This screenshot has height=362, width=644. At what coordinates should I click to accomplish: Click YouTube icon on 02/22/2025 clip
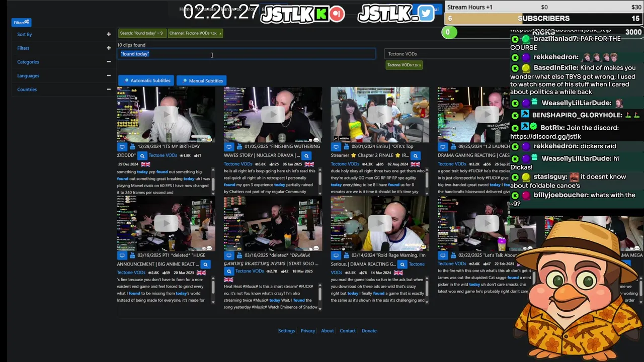(454, 255)
